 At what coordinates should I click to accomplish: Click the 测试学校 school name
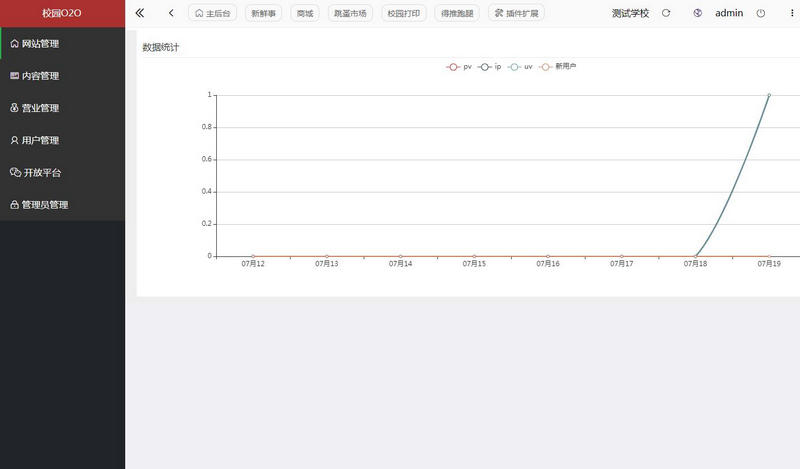coord(631,13)
